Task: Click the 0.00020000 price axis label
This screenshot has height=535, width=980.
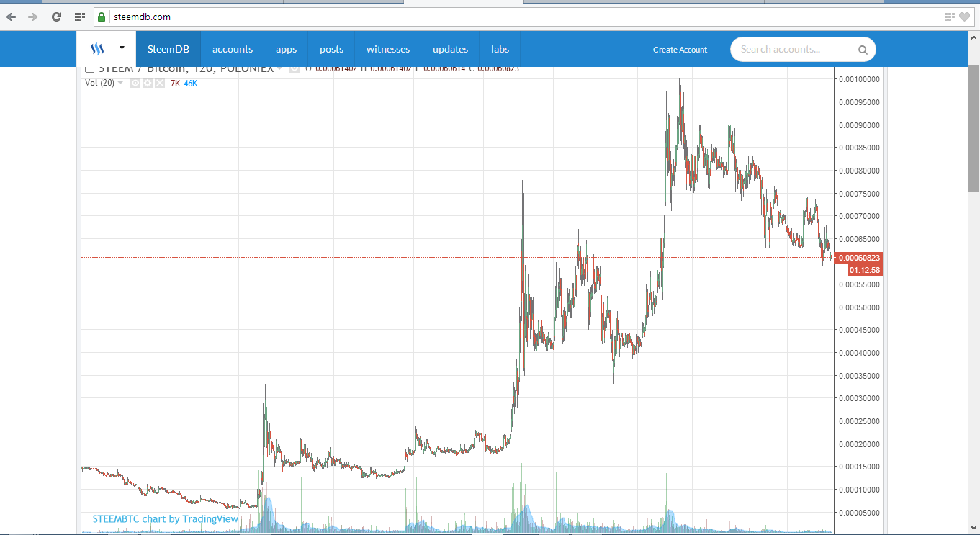Action: [x=860, y=444]
